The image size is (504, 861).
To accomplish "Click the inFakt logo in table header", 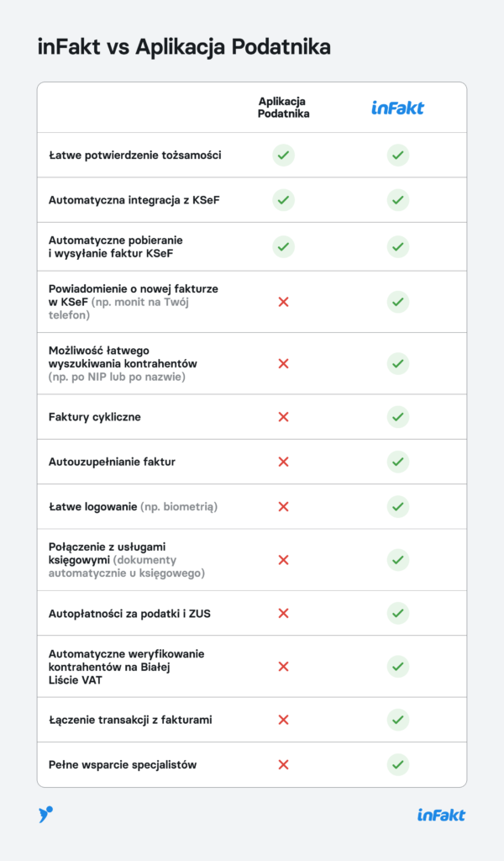I will pos(397,108).
